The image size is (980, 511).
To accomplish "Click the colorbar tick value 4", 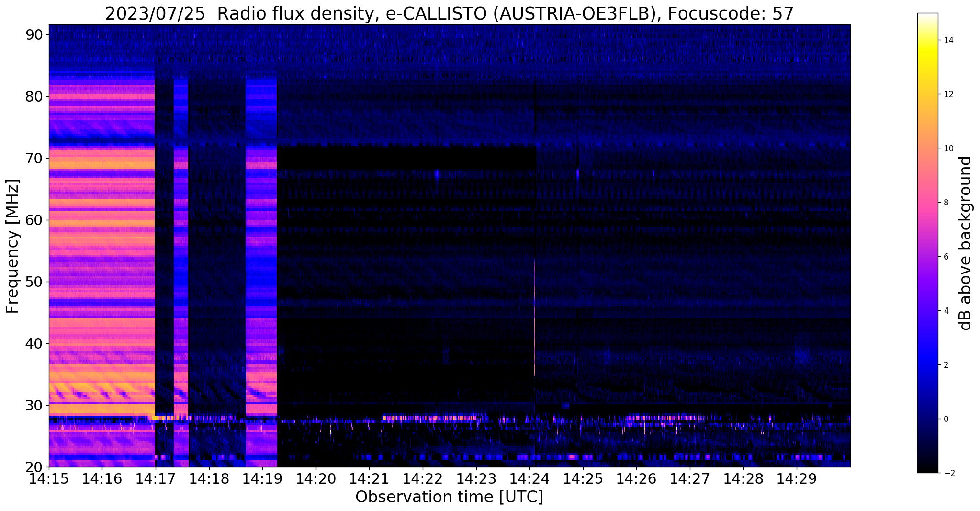I will point(946,311).
